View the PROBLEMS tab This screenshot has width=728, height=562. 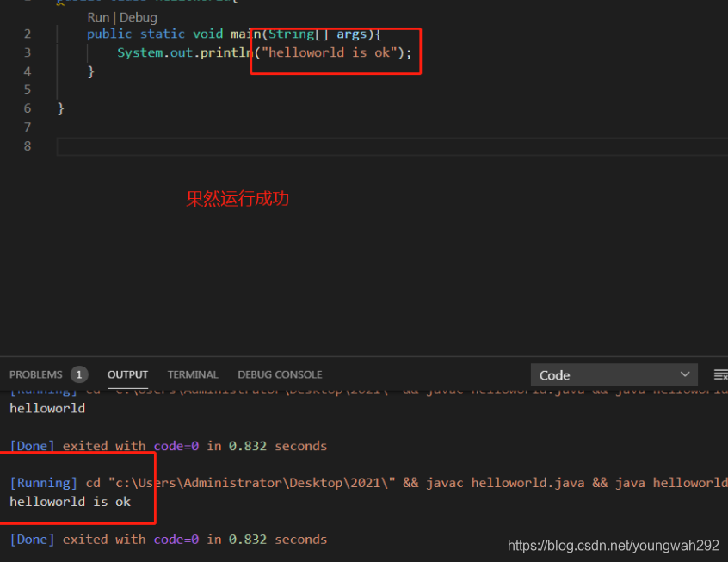[39, 374]
